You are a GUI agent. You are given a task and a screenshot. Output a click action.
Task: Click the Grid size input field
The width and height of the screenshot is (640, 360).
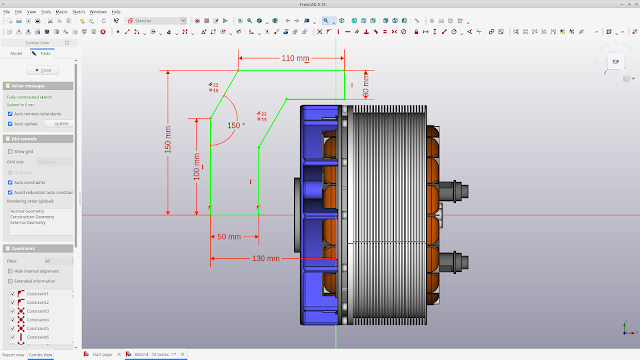tap(54, 162)
